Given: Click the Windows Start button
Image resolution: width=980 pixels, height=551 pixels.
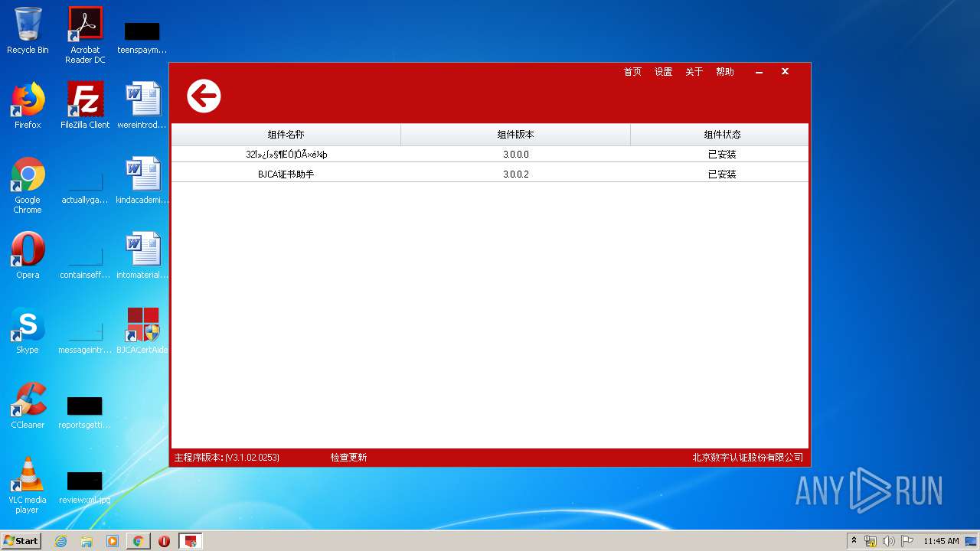Looking at the screenshot, I should point(21,541).
